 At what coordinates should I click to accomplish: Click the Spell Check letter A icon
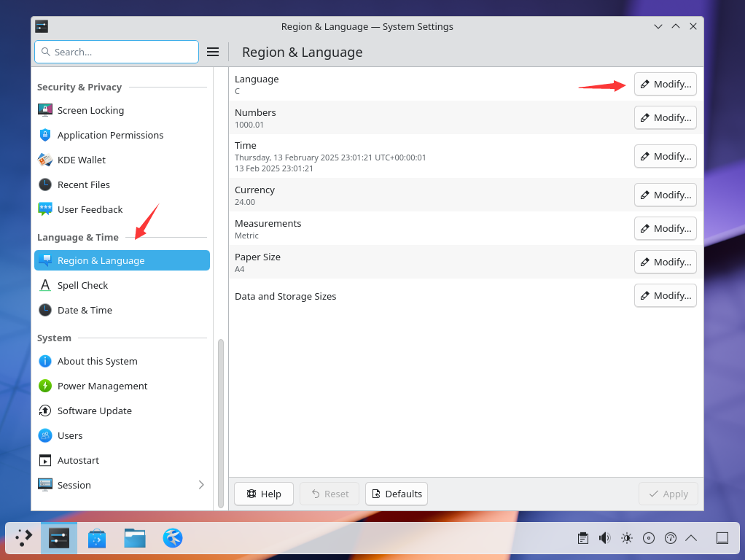[45, 285]
